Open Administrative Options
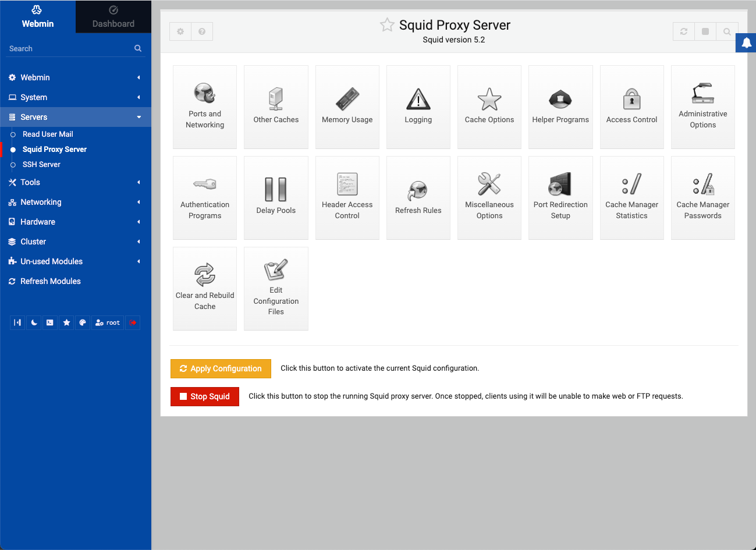756x550 pixels. coord(703,107)
